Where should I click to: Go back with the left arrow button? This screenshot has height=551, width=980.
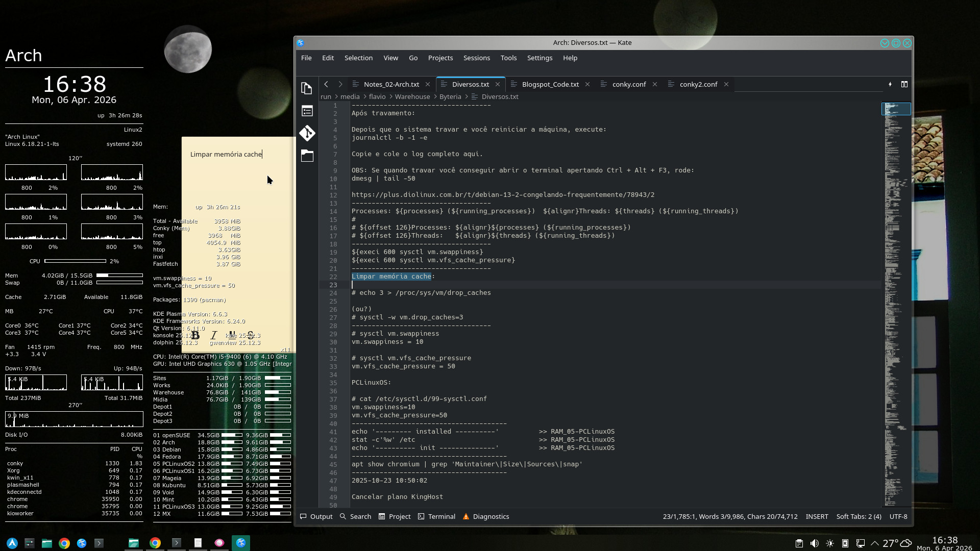[x=326, y=84]
